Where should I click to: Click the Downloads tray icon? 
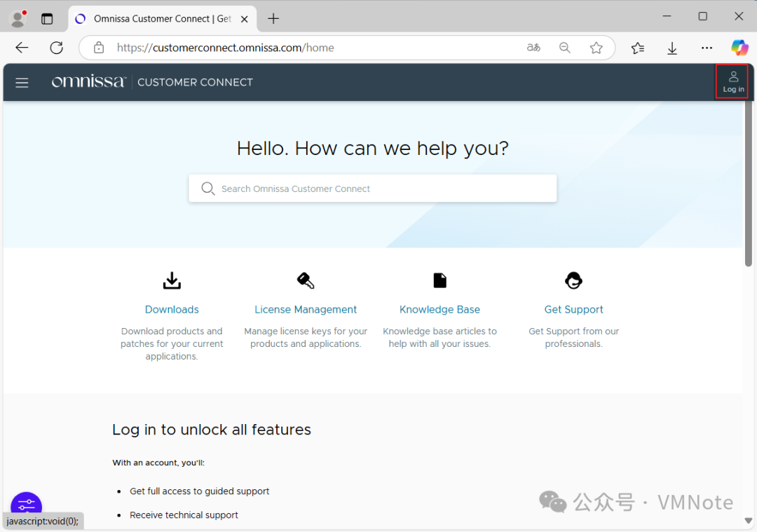pos(172,280)
